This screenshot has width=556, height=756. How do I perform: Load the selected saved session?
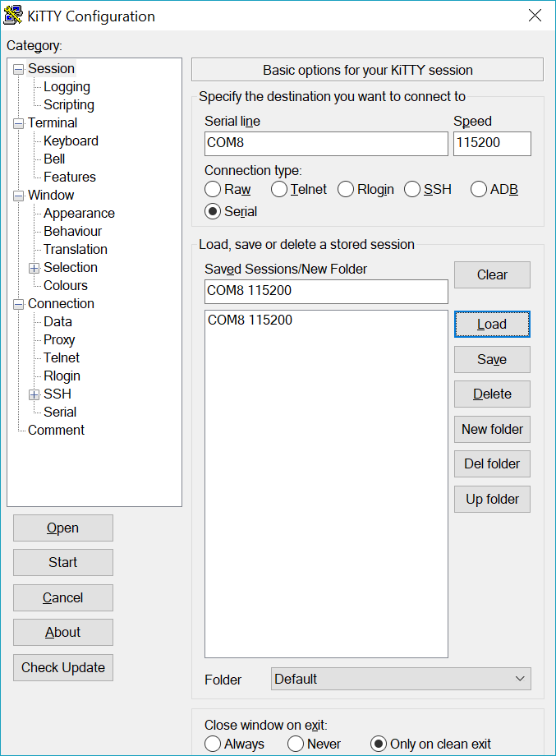[493, 325]
